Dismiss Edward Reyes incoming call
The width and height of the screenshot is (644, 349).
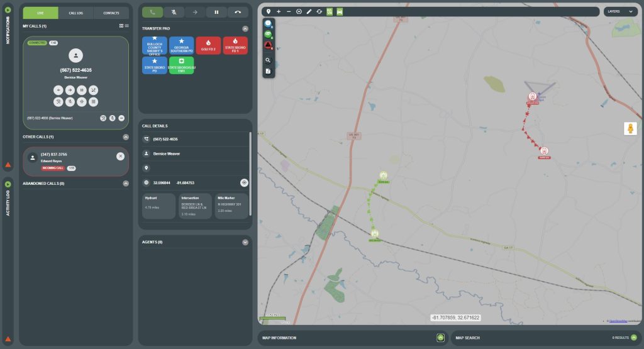point(120,156)
